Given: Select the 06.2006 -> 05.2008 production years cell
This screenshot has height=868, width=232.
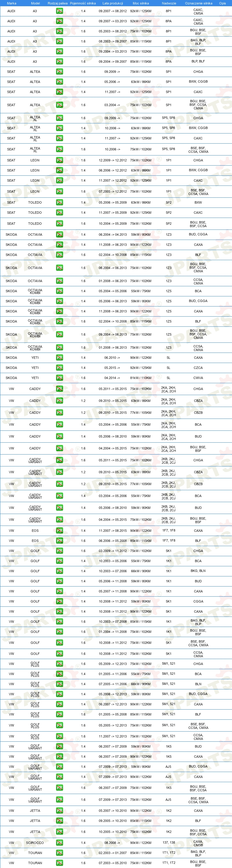Looking at the screenshot, I should coord(113,540).
